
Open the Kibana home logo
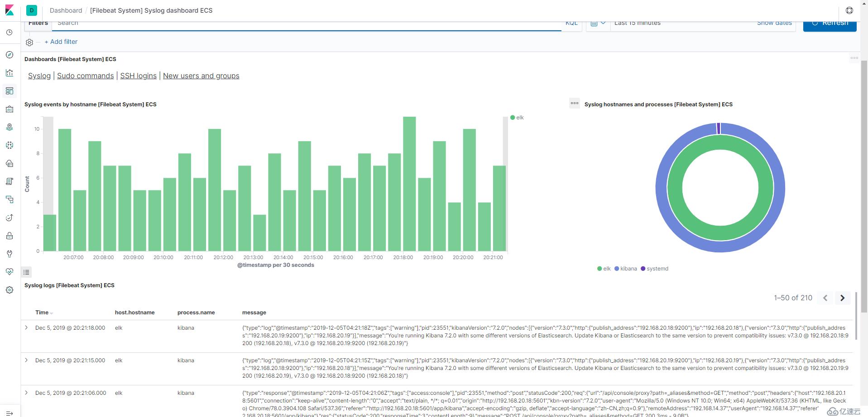click(x=10, y=10)
